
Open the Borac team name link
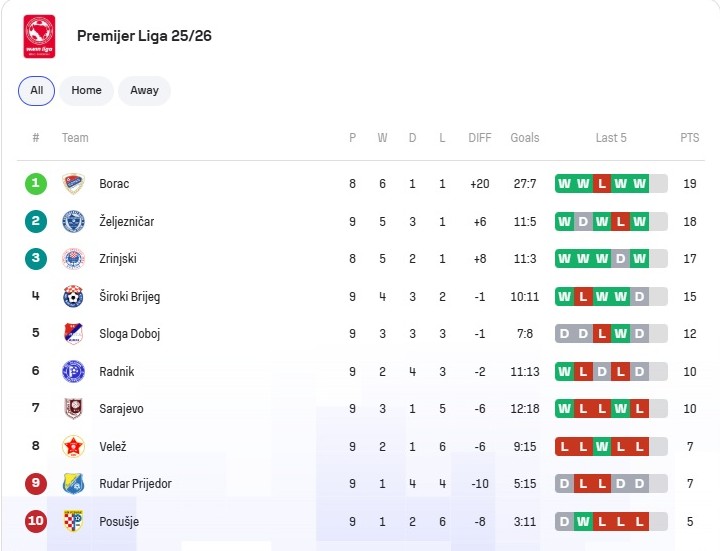114,184
